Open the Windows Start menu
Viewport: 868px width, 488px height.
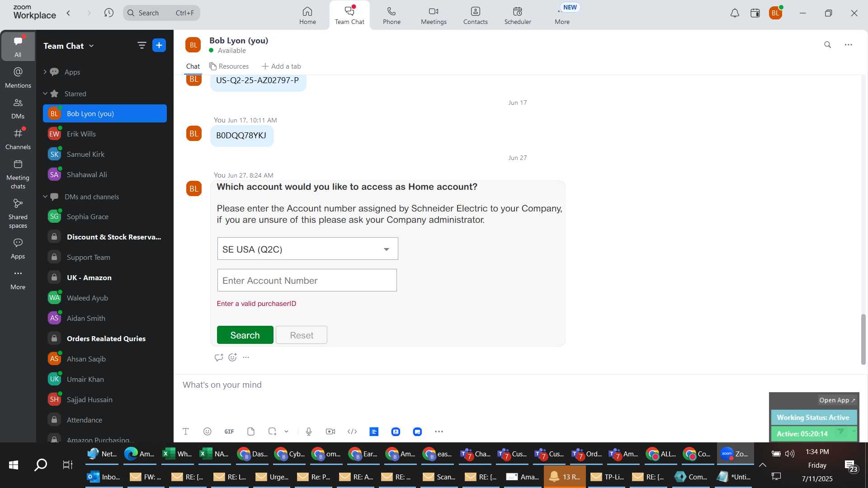pos(14,465)
